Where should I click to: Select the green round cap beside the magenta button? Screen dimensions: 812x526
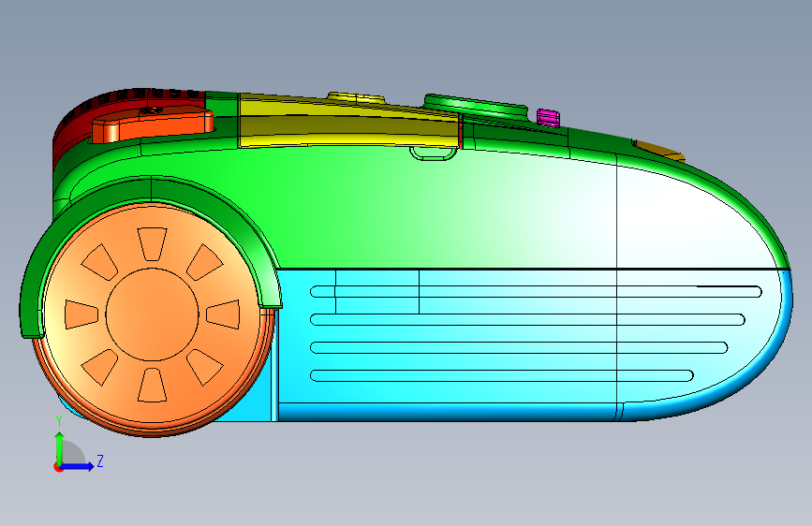tap(476, 107)
